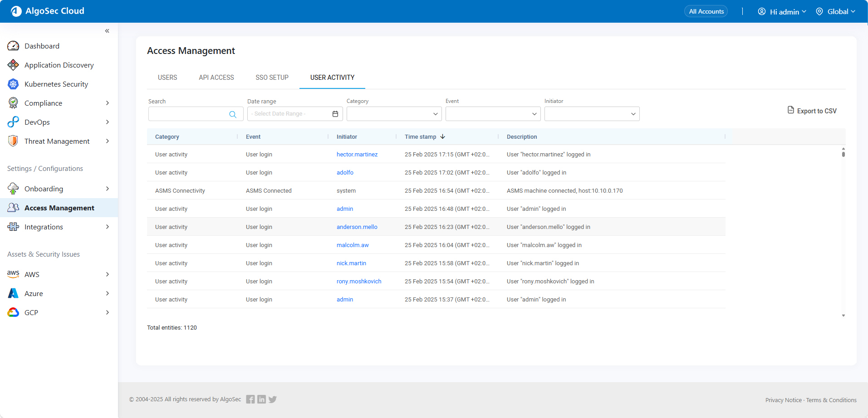Click the Export to CSV file icon
868x418 pixels.
(791, 110)
